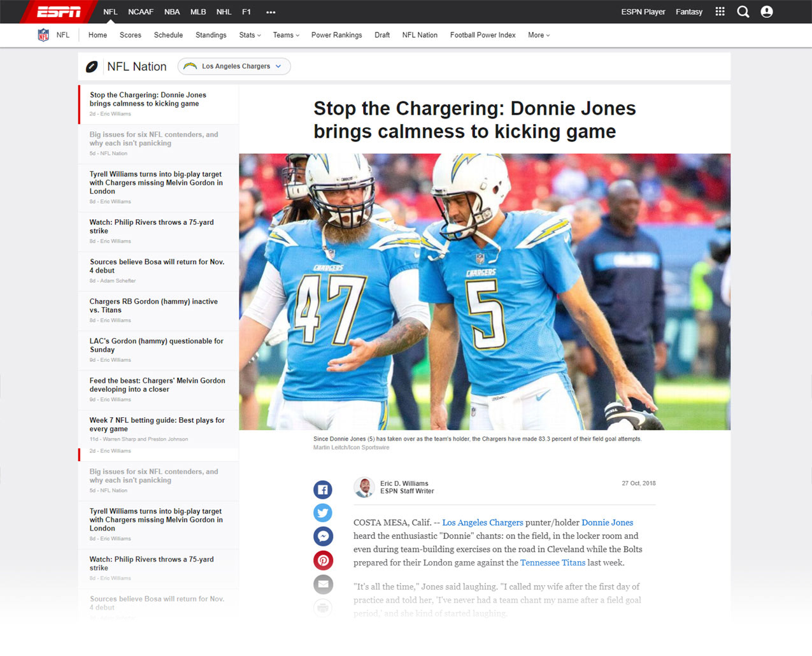Screen dimensions: 812x656
Task: Expand the More submenu
Action: [539, 35]
